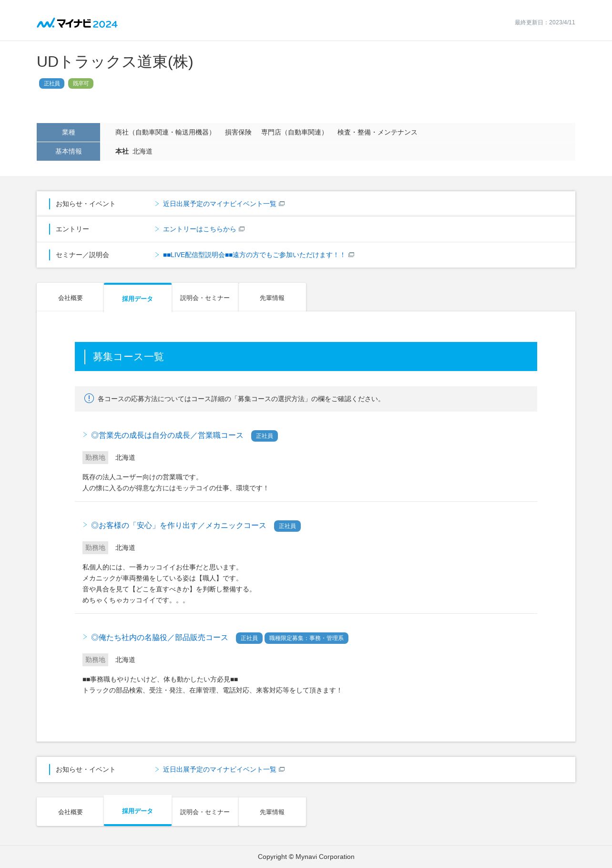Open ◎お客様の「安心」を作り出す／メカニックコース
612x868 pixels.
[x=178, y=525]
